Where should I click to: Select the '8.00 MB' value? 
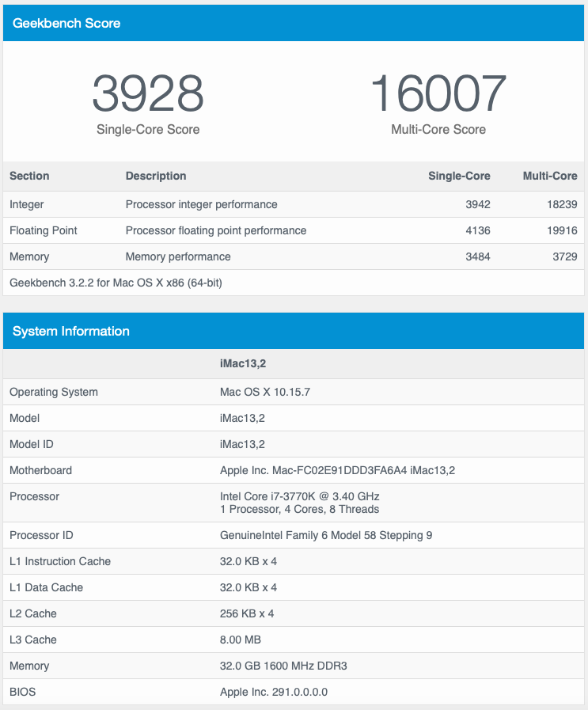point(241,640)
